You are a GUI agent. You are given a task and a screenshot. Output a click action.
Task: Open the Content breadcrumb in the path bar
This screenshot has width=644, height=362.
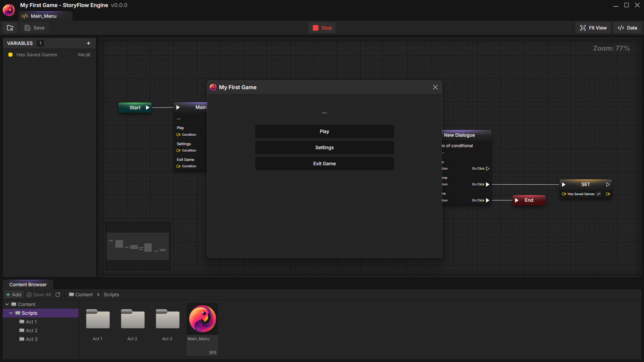coord(84,294)
